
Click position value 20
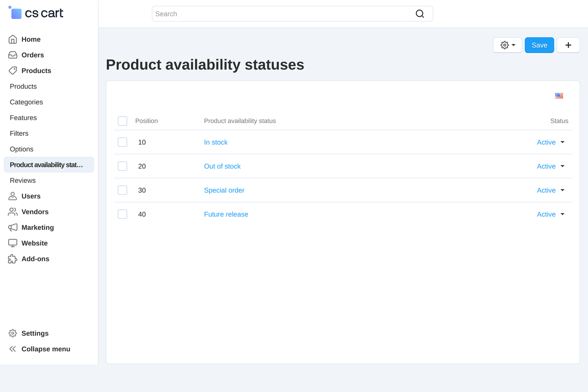[x=142, y=166]
